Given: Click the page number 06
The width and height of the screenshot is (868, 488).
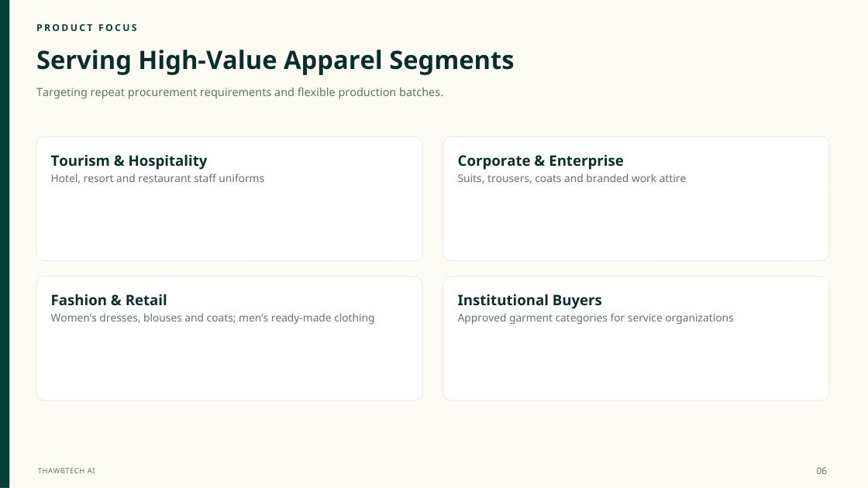Looking at the screenshot, I should [x=821, y=471].
